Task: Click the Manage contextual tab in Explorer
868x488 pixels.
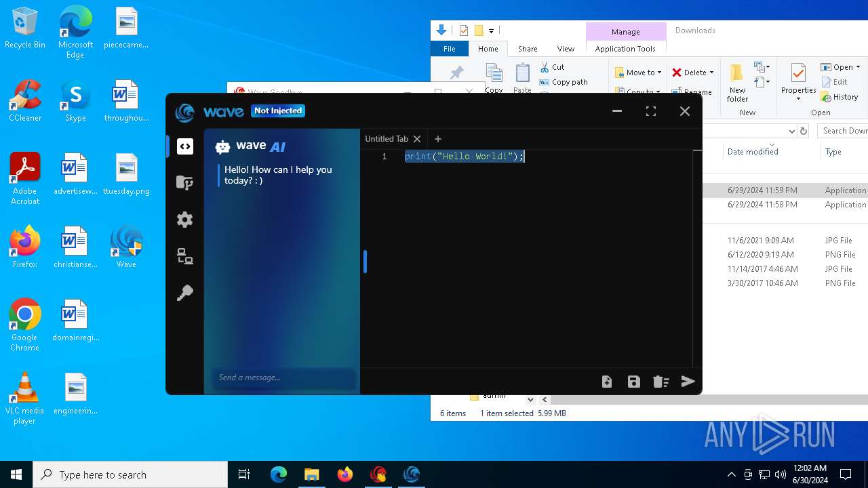Action: point(625,32)
